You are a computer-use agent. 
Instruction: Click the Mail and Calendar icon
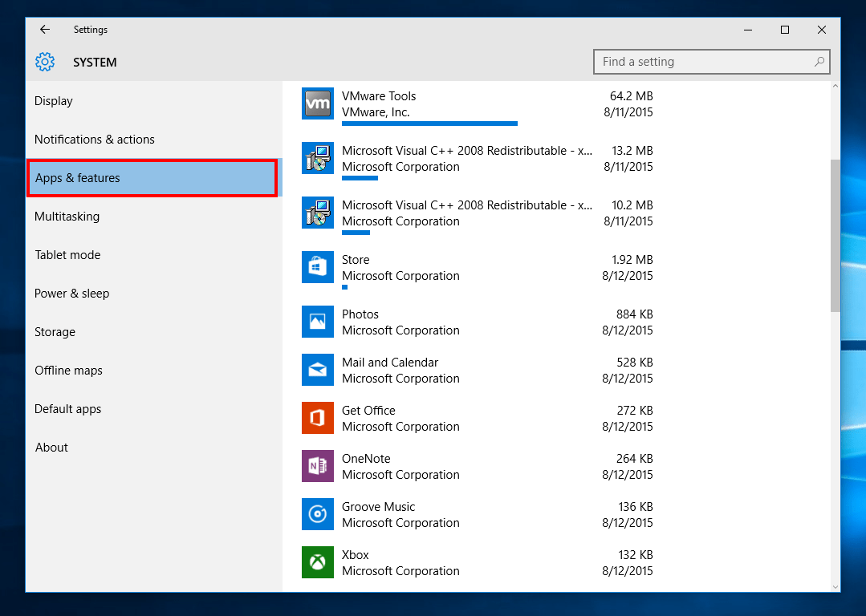(x=317, y=370)
